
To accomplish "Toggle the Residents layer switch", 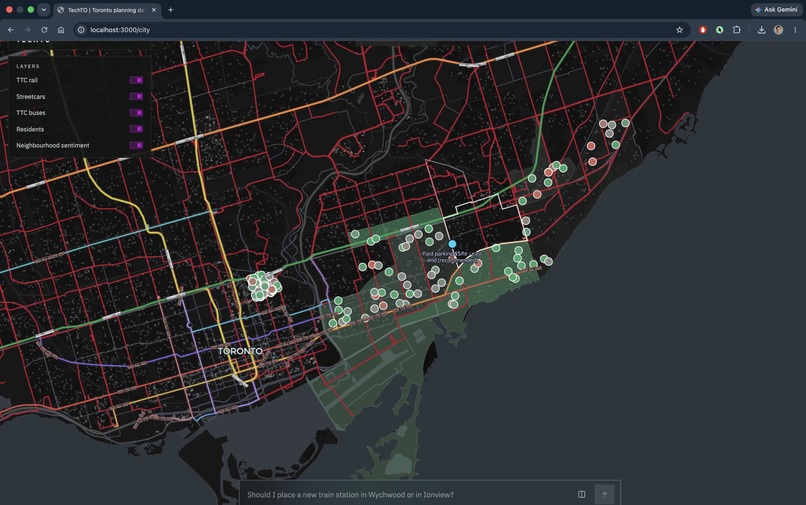I will (136, 129).
